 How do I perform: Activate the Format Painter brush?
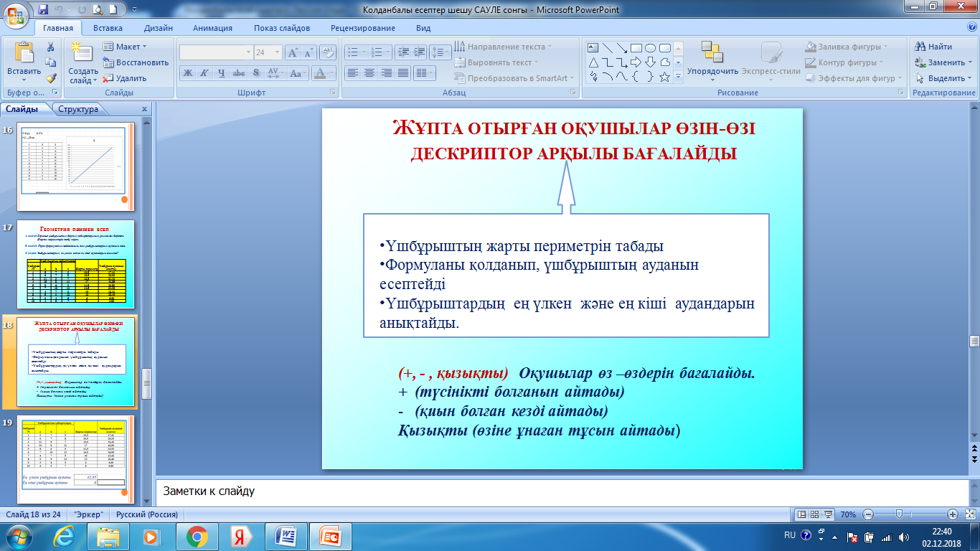point(51,78)
